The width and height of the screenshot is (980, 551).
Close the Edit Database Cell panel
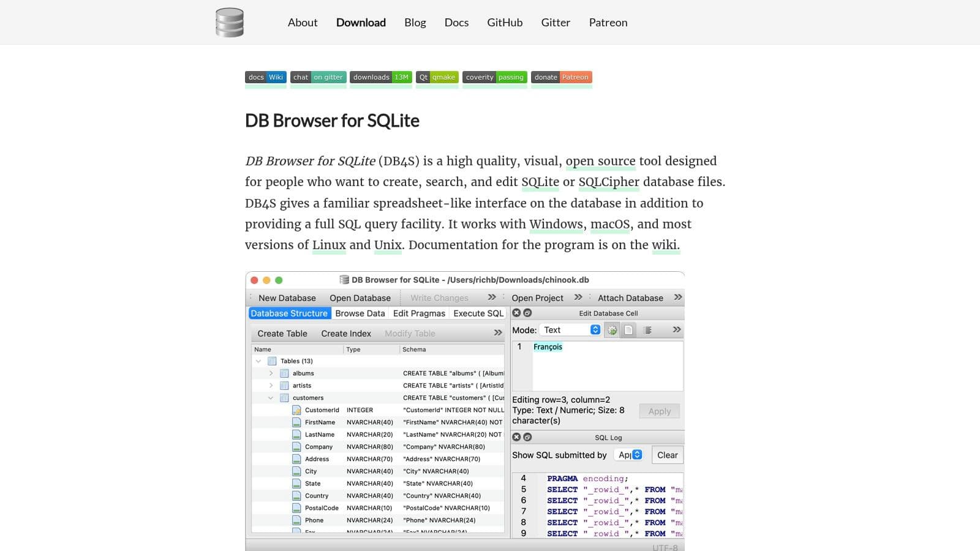pyautogui.click(x=516, y=313)
